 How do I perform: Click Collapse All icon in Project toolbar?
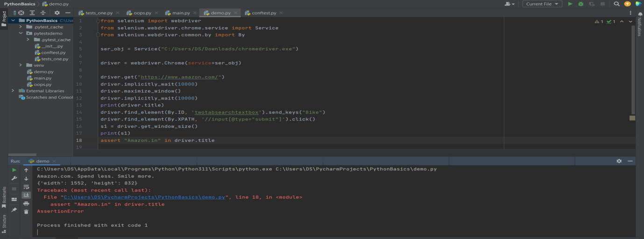click(43, 13)
